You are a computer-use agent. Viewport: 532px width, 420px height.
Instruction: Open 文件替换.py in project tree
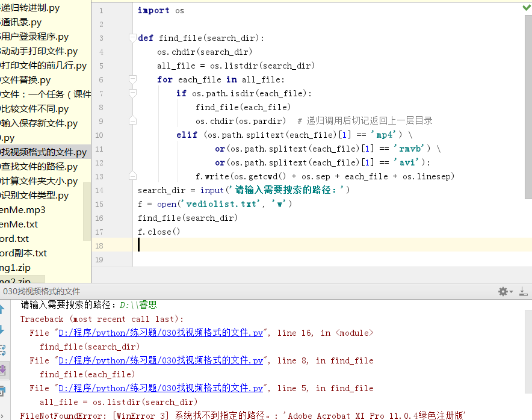25,80
